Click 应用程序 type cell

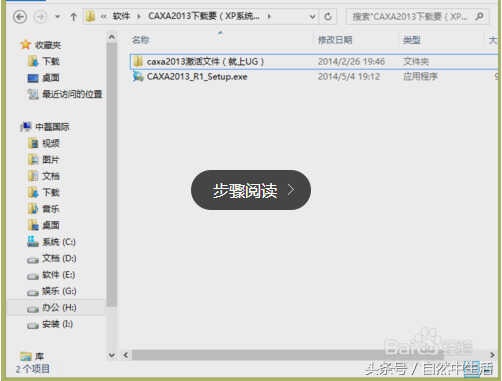420,77
